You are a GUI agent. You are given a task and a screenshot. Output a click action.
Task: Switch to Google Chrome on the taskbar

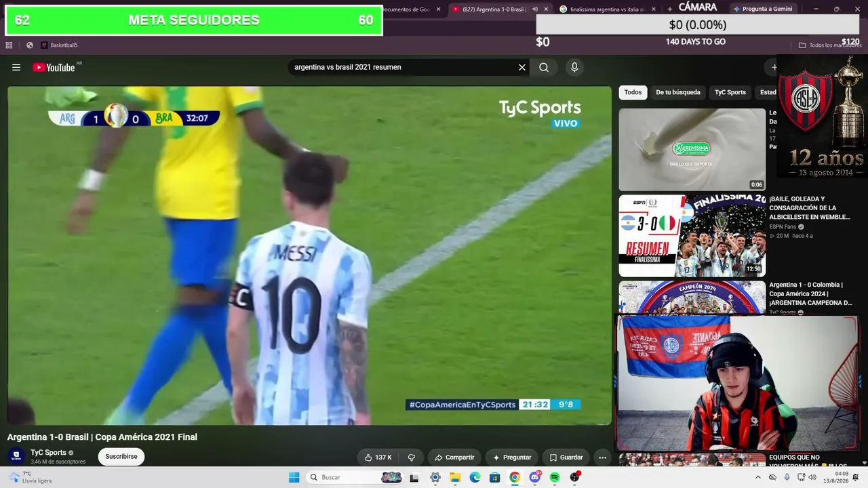point(515,477)
